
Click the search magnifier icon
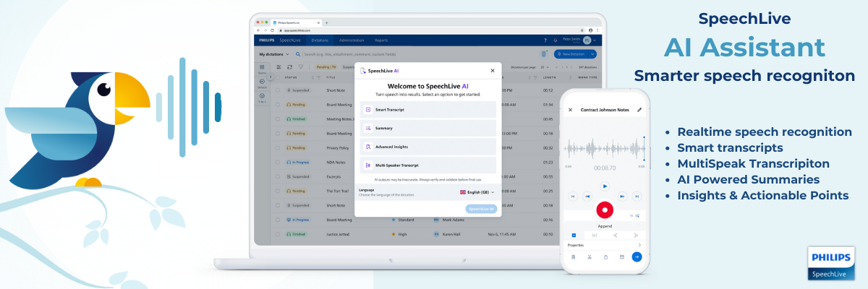pyautogui.click(x=297, y=54)
